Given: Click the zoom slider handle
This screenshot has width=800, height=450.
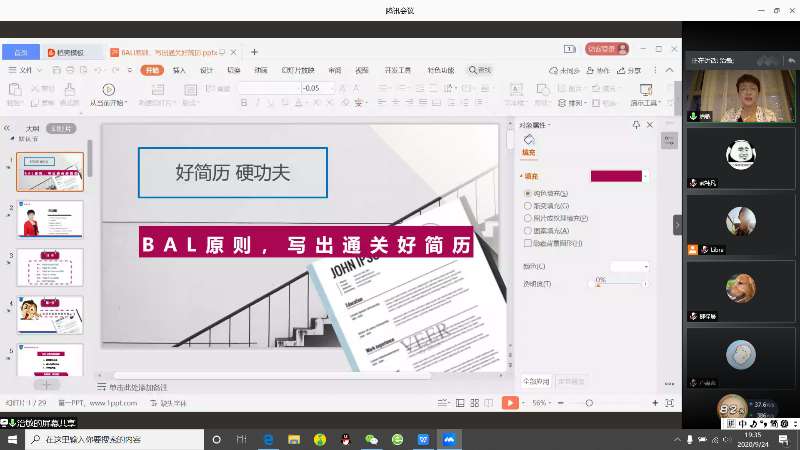Looking at the screenshot, I should [x=589, y=403].
